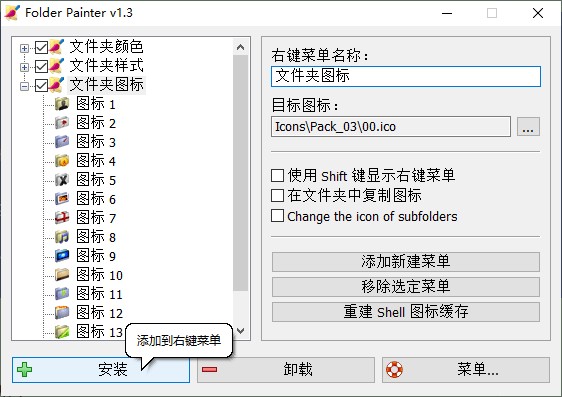Select the 图标 2 label
Screen dimensions: 562x397
tap(96, 123)
